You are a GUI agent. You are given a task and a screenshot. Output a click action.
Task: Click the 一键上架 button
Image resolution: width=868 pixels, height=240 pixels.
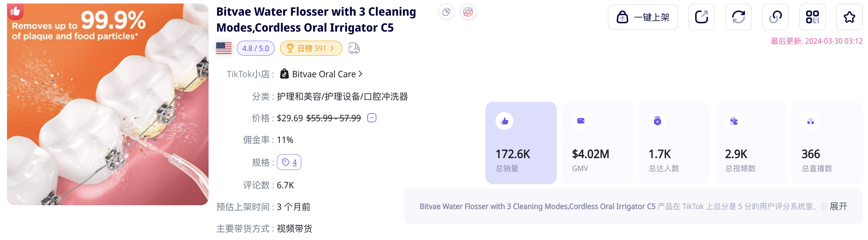tap(643, 17)
